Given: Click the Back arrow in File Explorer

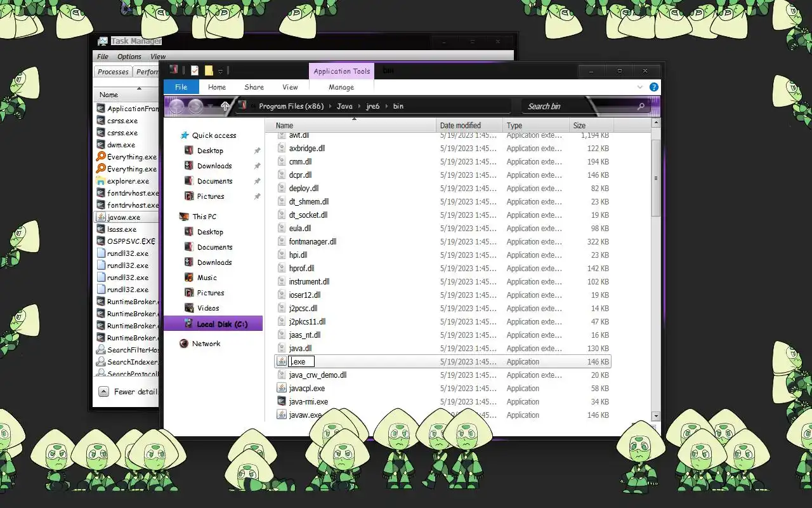Looking at the screenshot, I should tap(177, 106).
